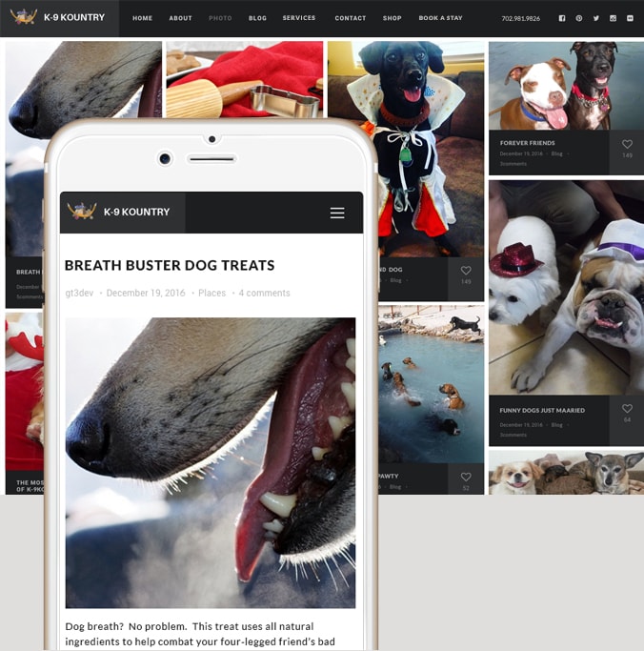644x651 pixels.
Task: Open the Funny Dogs Just Married title
Action: (542, 410)
